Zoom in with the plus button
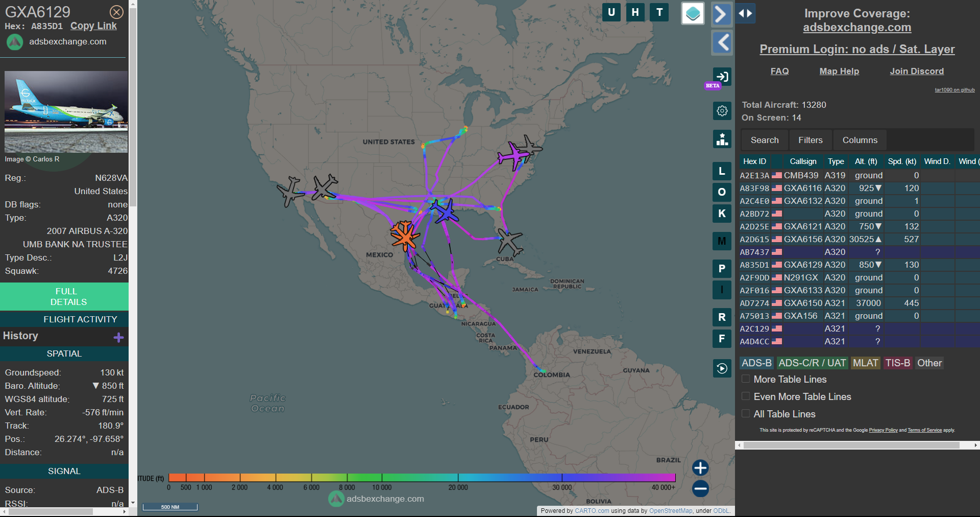Screen dimensions: 980x517 click(700, 467)
